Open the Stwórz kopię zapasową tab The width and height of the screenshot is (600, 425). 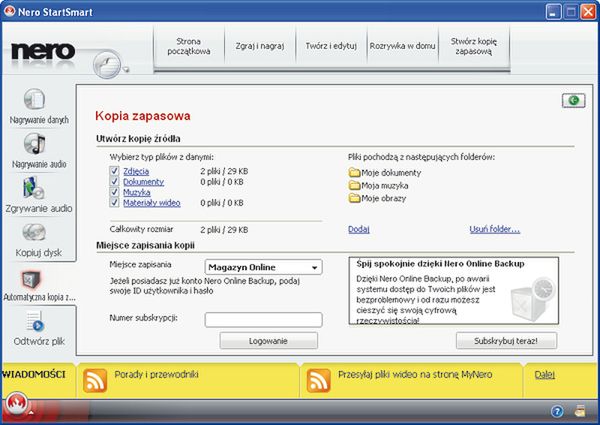[x=474, y=46]
